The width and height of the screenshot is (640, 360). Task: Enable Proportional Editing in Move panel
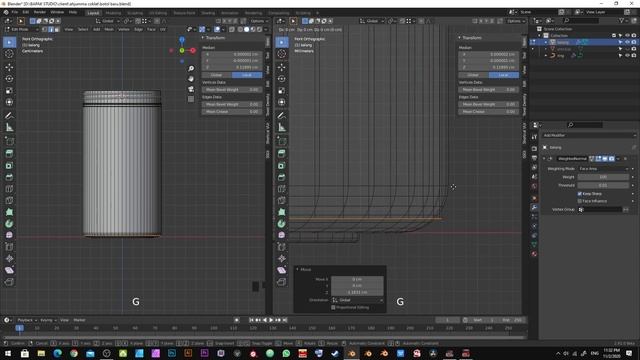[x=333, y=307]
